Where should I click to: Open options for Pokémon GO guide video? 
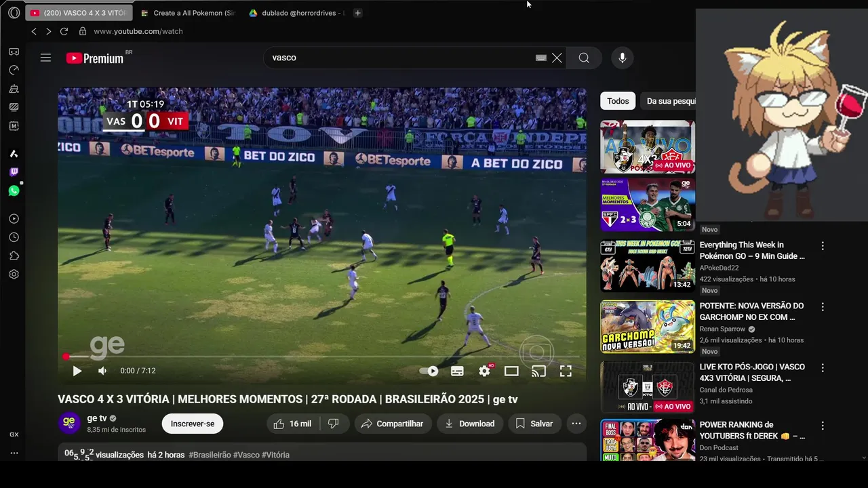tap(823, 246)
